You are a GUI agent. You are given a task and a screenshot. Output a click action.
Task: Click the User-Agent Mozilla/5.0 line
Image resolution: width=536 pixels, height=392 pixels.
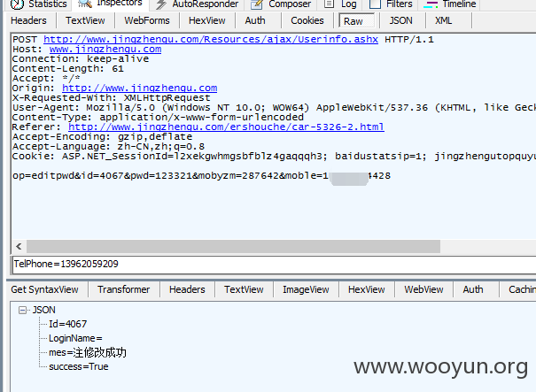click(x=274, y=108)
